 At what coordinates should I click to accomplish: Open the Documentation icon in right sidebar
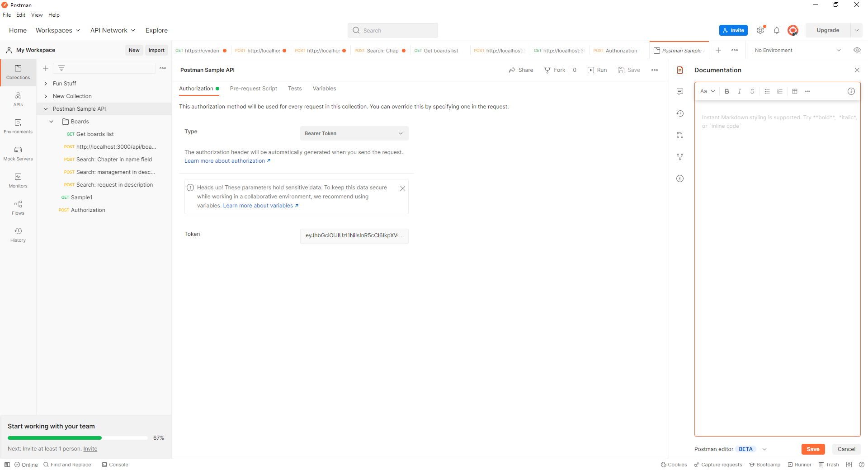(680, 70)
